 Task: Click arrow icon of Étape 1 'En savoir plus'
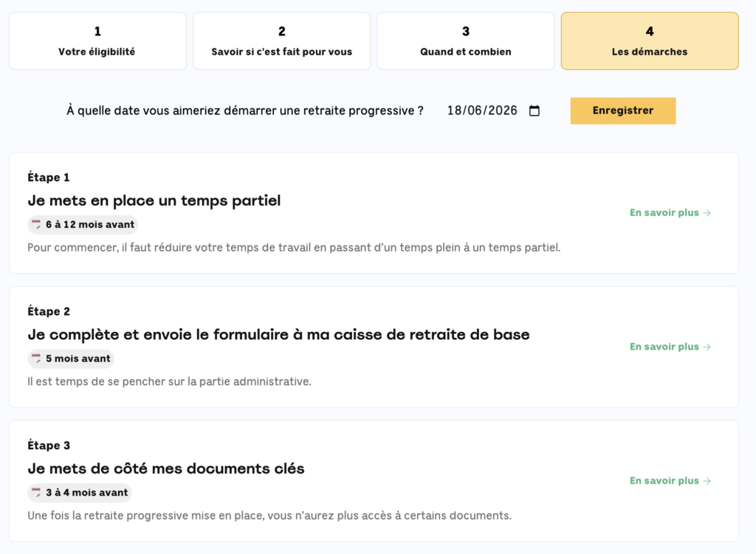coord(707,213)
